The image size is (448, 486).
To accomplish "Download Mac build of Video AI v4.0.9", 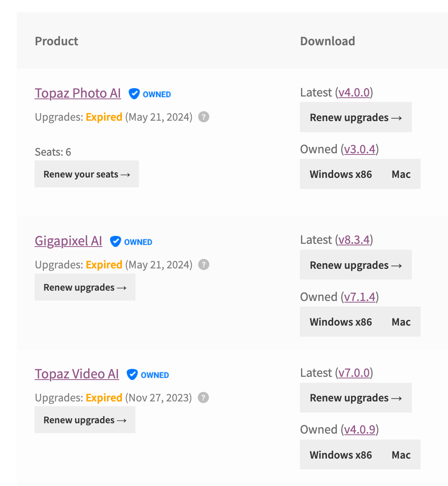I will (x=401, y=455).
